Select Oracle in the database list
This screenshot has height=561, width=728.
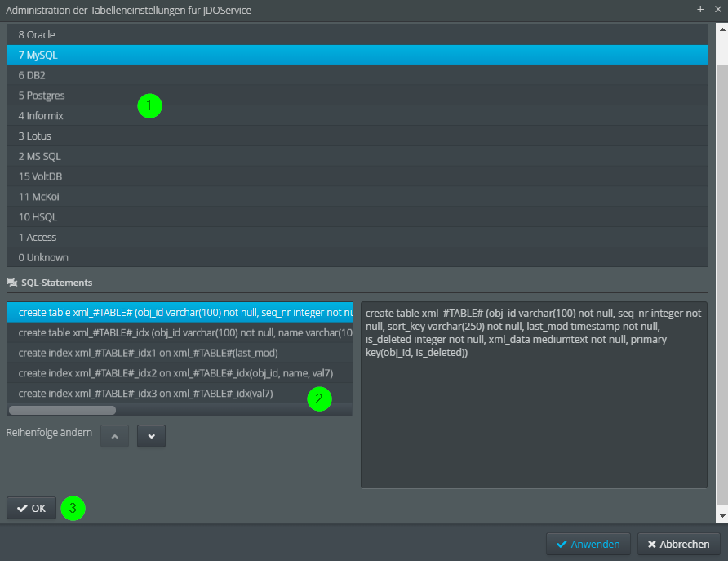point(357,35)
